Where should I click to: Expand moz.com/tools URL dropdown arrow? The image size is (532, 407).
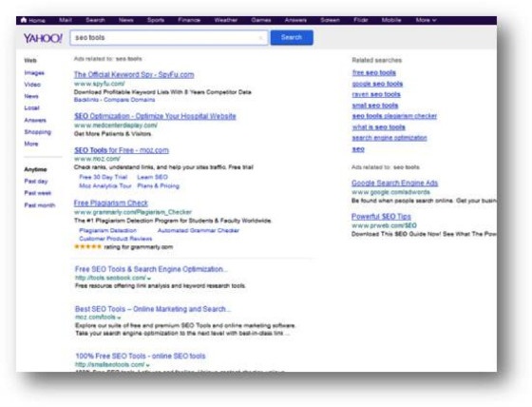point(119,318)
